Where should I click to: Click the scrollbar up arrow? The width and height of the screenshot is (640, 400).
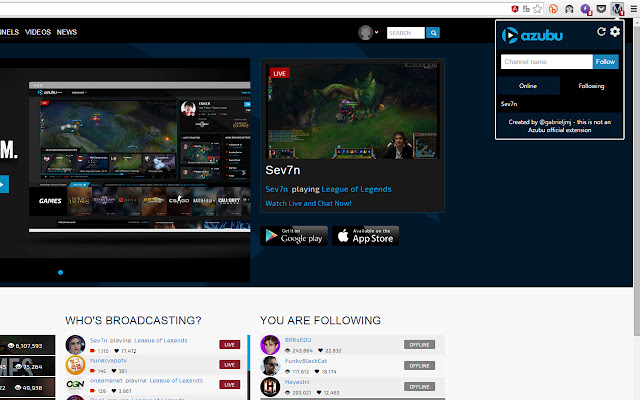pyautogui.click(x=636, y=20)
